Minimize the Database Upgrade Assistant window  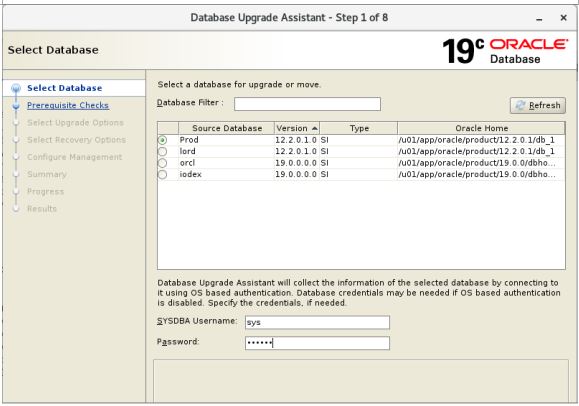pyautogui.click(x=539, y=18)
